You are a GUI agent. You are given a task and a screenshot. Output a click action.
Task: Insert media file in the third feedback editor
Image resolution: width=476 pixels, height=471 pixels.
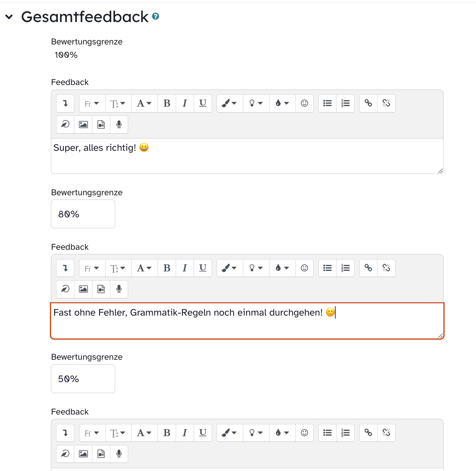[x=101, y=454]
